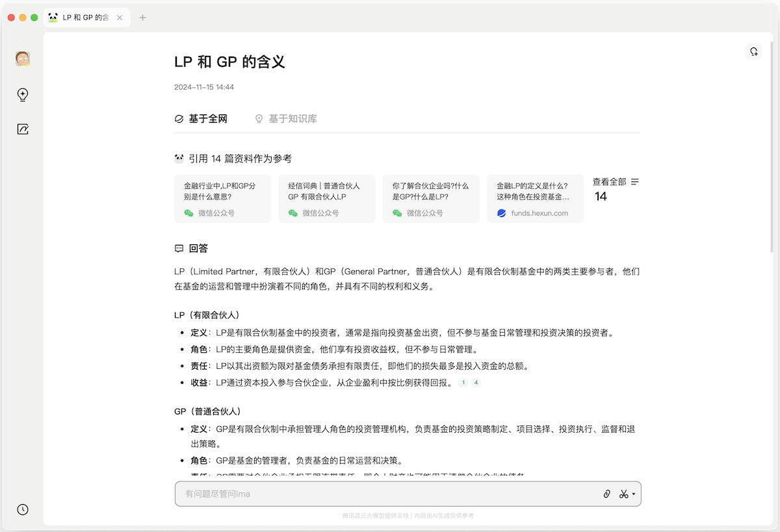Image resolution: width=780 pixels, height=532 pixels.
Task: Focus the 有问题尽管问ima input field
Action: [x=383, y=494]
